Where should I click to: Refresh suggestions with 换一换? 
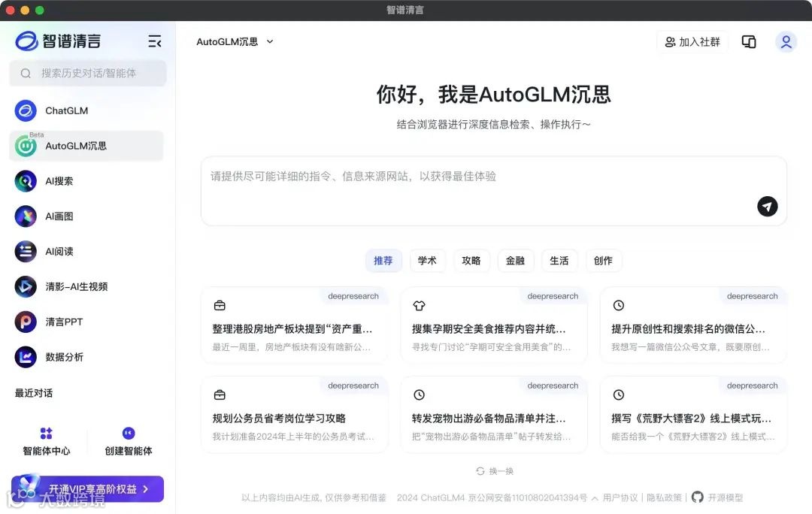(493, 471)
